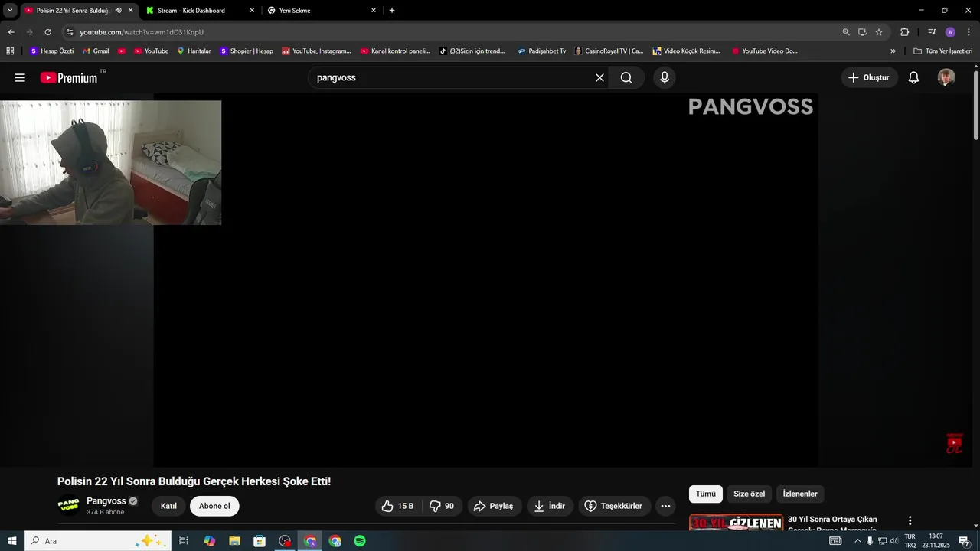Open the Shopier | Hesap bookmark
Viewport: 980px width, 551px height.
click(x=246, y=51)
